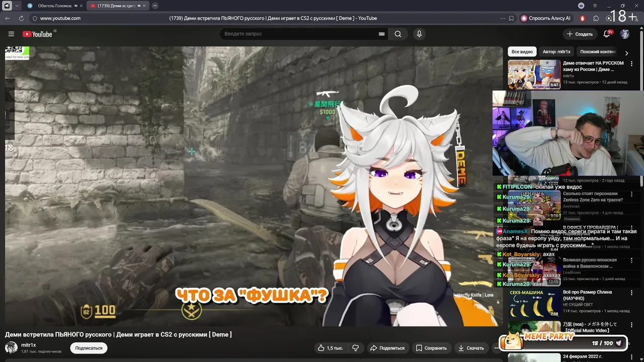Close the Обитель Големов tab
This screenshot has width=644, height=362.
81,6
